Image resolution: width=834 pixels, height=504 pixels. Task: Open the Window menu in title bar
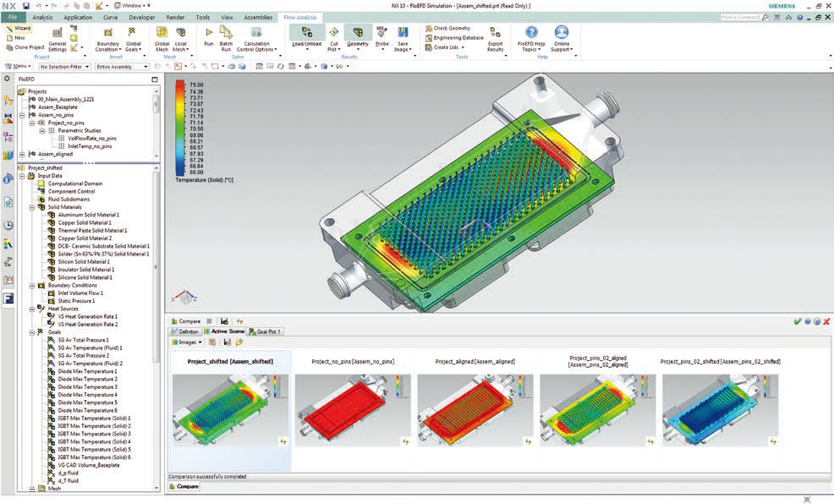point(132,5)
